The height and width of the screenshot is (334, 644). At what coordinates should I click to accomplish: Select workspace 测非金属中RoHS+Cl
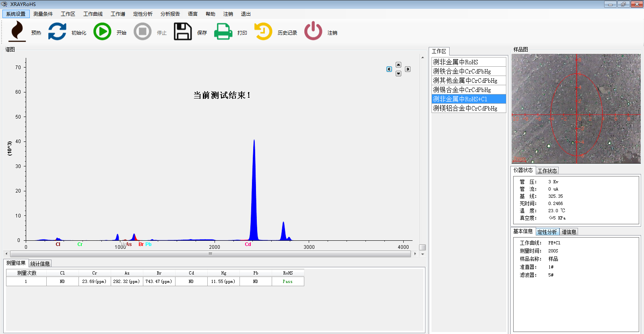pyautogui.click(x=469, y=99)
